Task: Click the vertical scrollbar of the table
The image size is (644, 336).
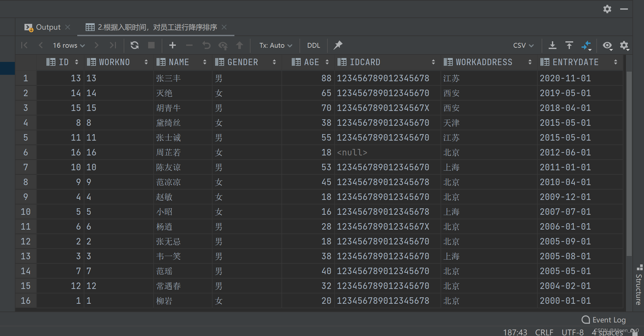Action: point(629,163)
